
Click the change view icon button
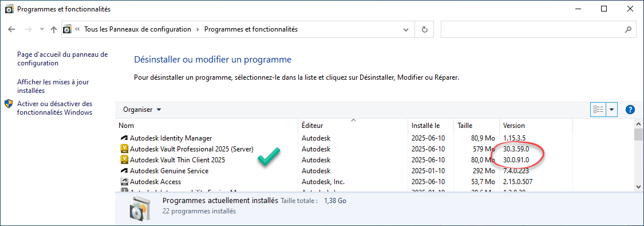coord(598,110)
